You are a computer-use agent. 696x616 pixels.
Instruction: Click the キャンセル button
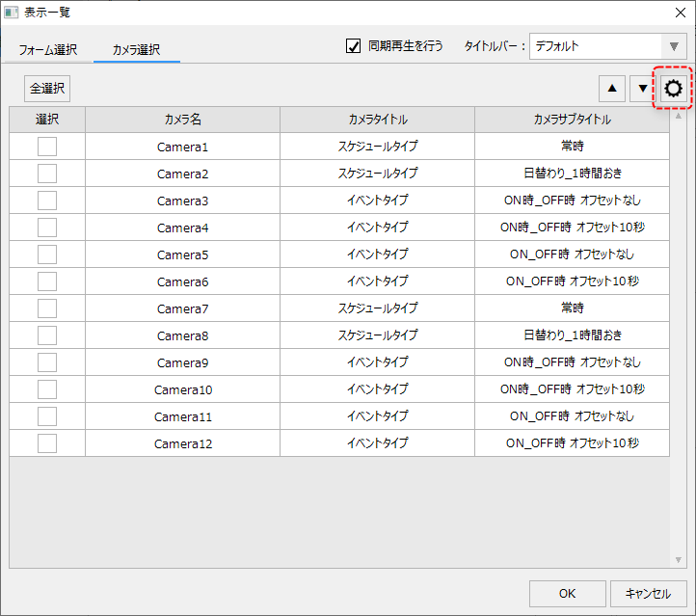pyautogui.click(x=648, y=594)
